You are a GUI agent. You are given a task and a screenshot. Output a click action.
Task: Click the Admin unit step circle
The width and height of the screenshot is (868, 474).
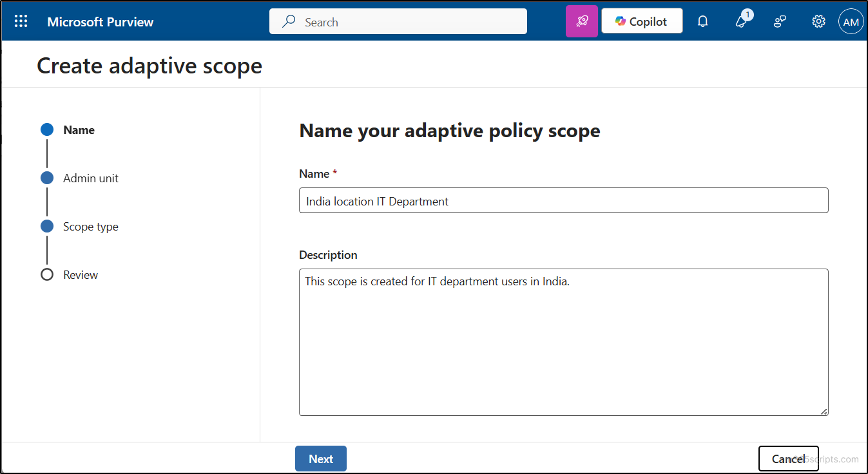[x=47, y=178]
